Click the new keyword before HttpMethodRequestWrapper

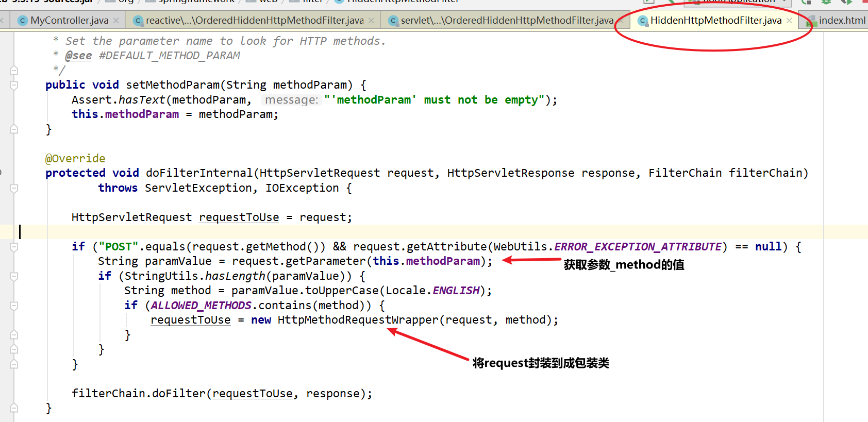click(261, 320)
